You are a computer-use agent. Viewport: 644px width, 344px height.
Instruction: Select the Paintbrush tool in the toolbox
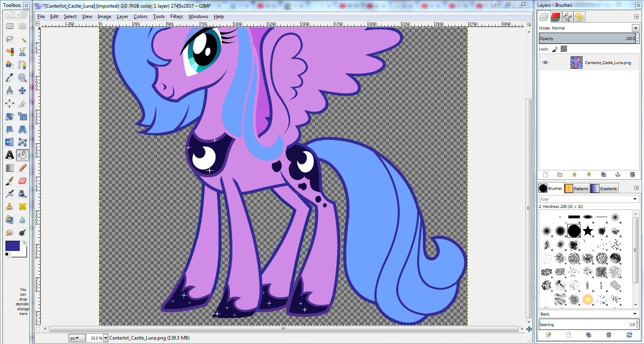(10, 181)
